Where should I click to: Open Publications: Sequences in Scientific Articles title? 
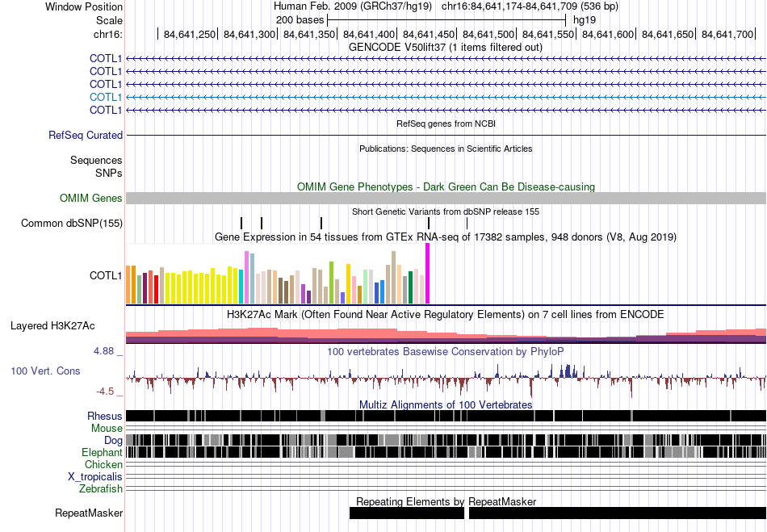pos(446,149)
